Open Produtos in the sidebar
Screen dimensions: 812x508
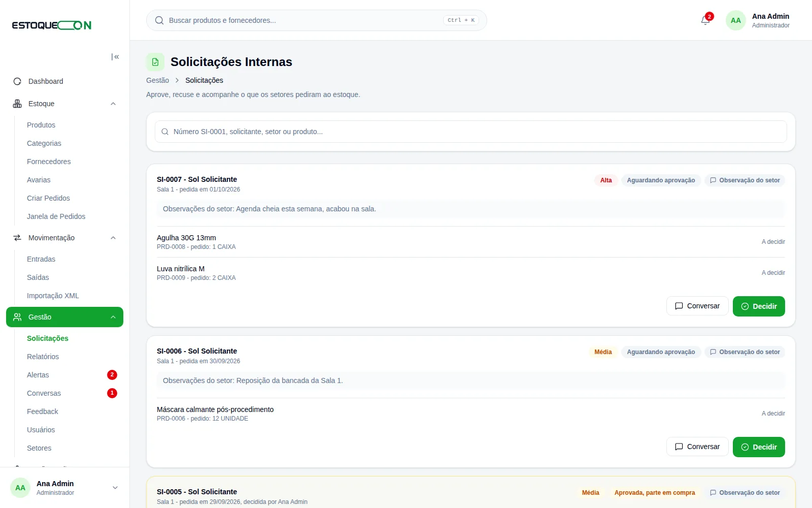coord(41,125)
